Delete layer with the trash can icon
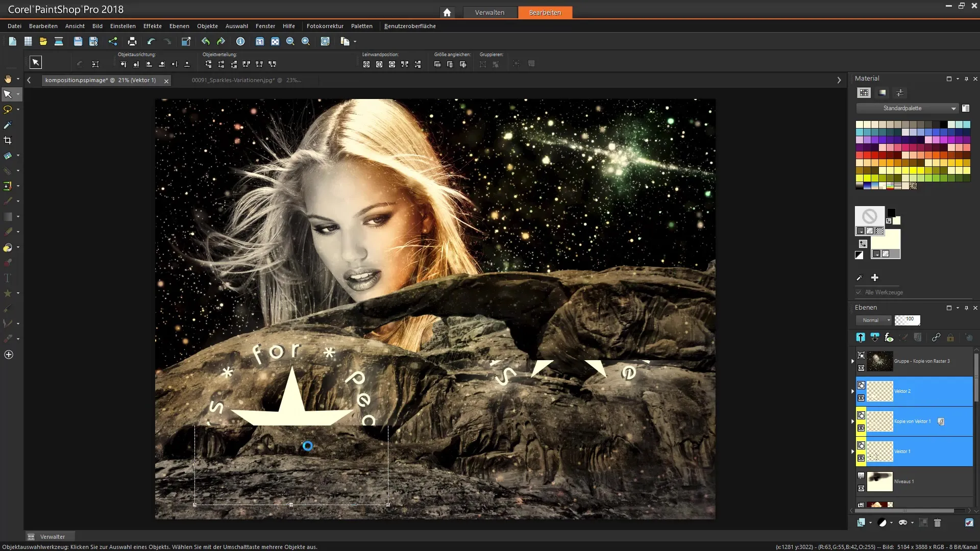The image size is (980, 551). [x=937, y=522]
